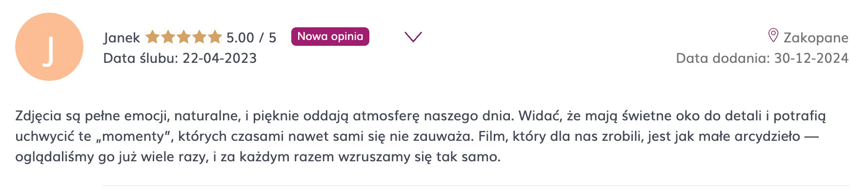Click the first gold rating star
The height and width of the screenshot is (191, 868).
pyautogui.click(x=152, y=37)
